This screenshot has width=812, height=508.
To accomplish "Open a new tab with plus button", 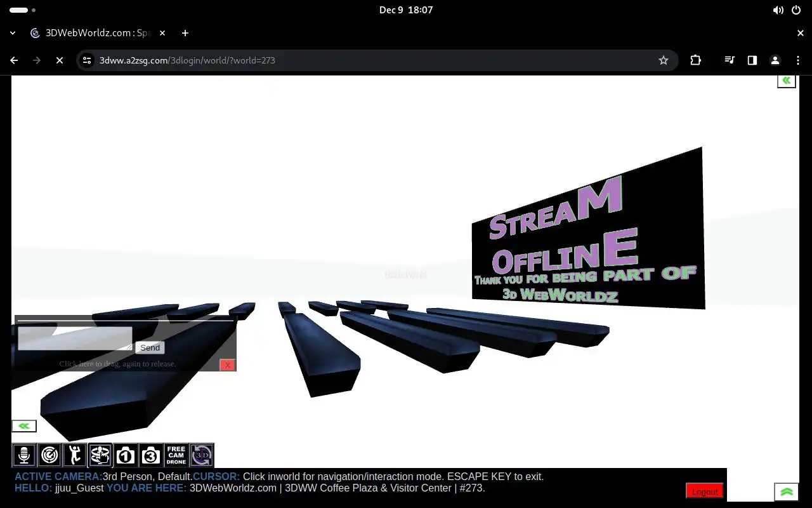I will pos(185,33).
